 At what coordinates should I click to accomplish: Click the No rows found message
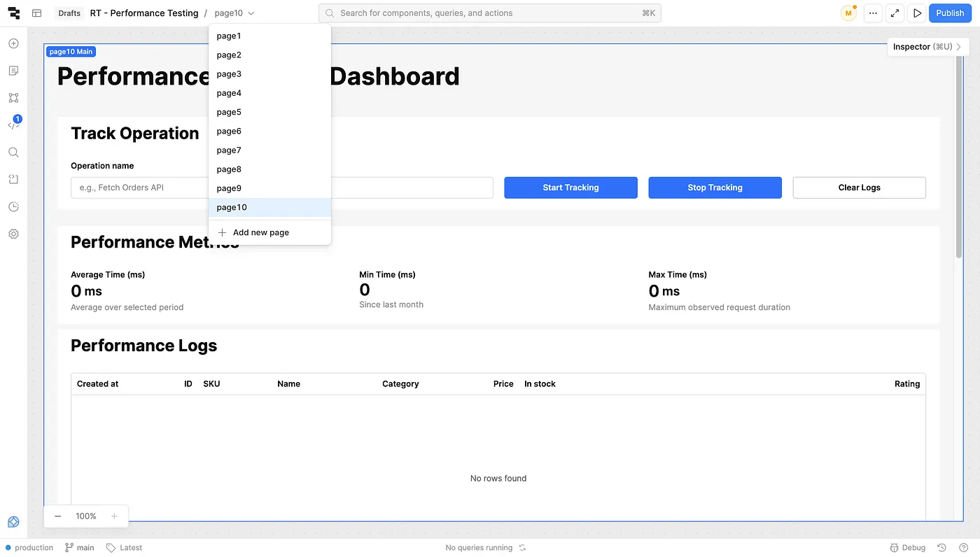(x=498, y=479)
